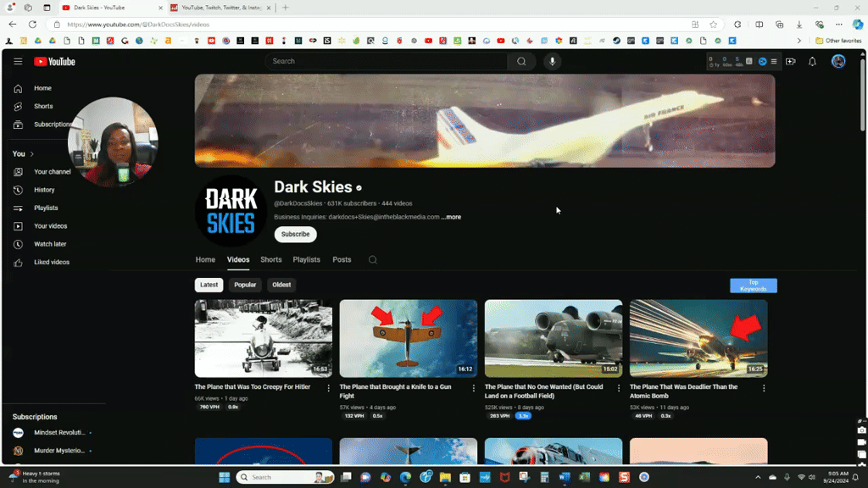Expand the You section chevron
The width and height of the screenshot is (868, 488).
(x=32, y=154)
